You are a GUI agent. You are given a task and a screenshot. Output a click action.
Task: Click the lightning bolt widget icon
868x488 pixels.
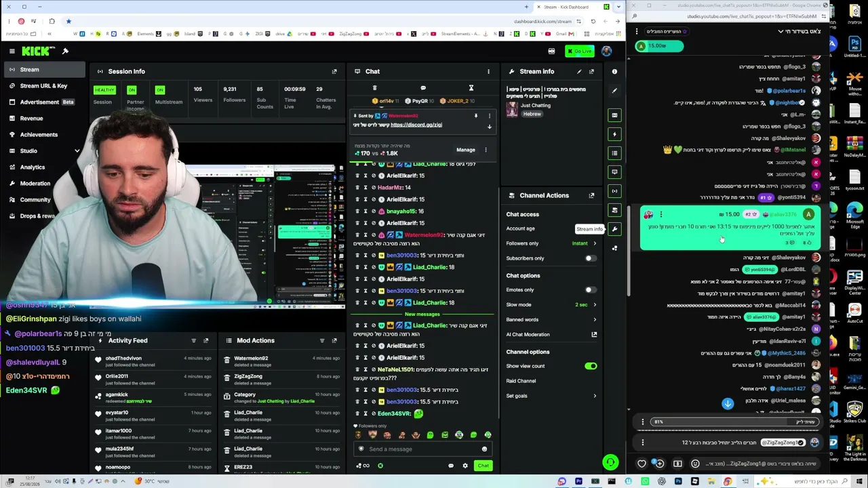(614, 134)
